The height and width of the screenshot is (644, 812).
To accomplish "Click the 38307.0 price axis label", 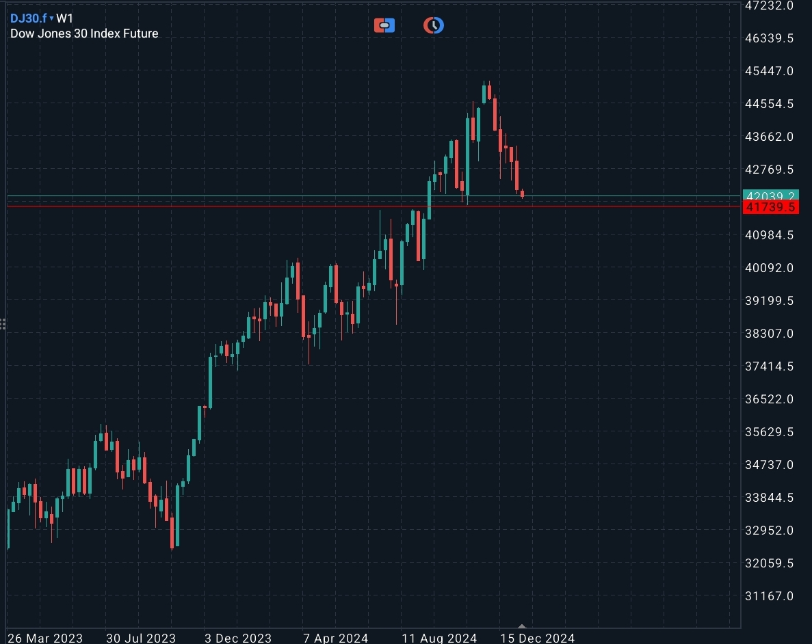I will [x=769, y=334].
